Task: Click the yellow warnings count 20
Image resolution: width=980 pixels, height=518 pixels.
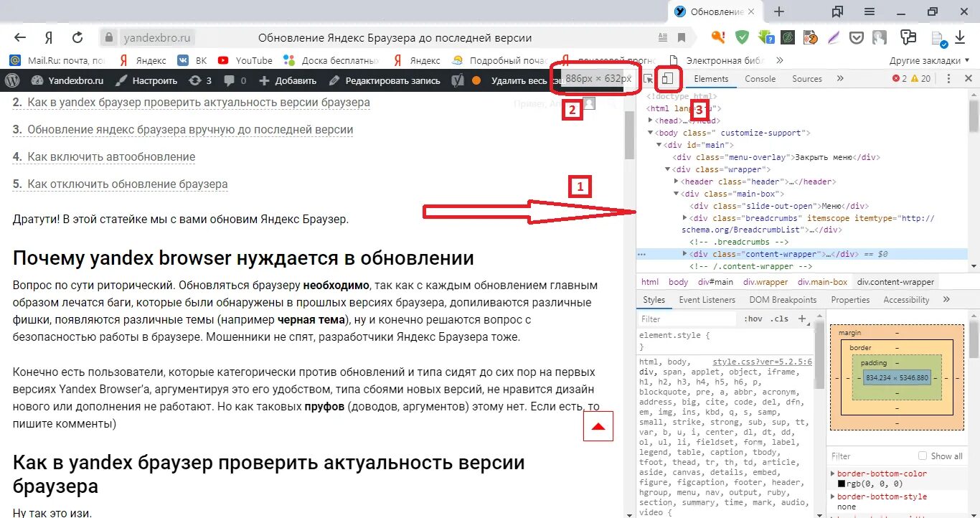Action: (920, 79)
